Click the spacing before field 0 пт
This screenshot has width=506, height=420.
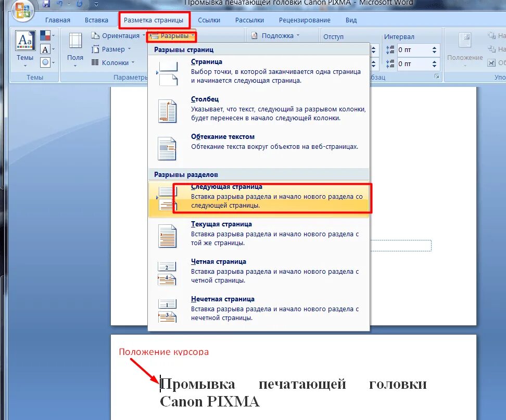pos(413,50)
